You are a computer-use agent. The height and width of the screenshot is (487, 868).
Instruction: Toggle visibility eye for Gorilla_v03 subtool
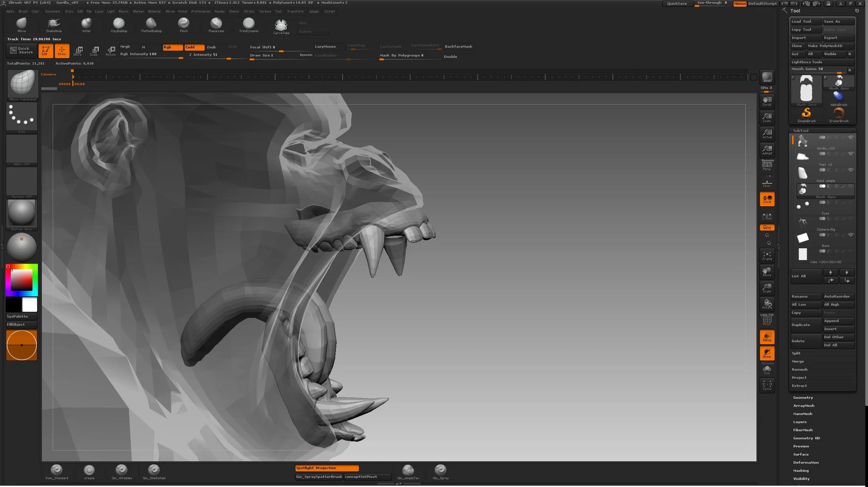(851, 138)
